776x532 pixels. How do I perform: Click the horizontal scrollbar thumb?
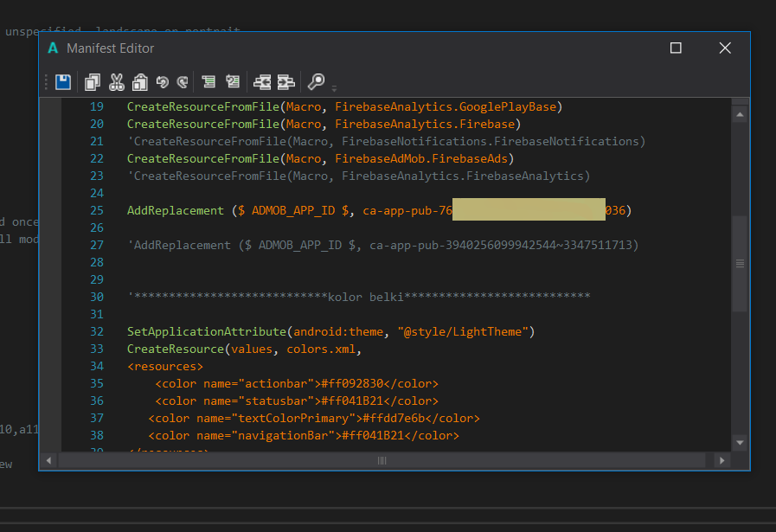click(382, 461)
